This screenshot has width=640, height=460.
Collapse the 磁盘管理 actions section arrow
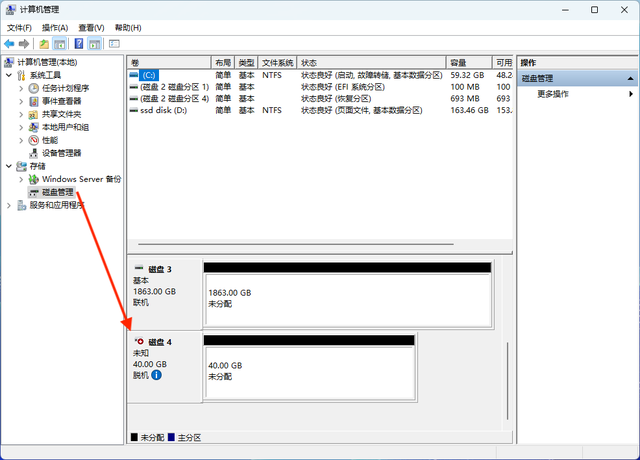click(631, 78)
